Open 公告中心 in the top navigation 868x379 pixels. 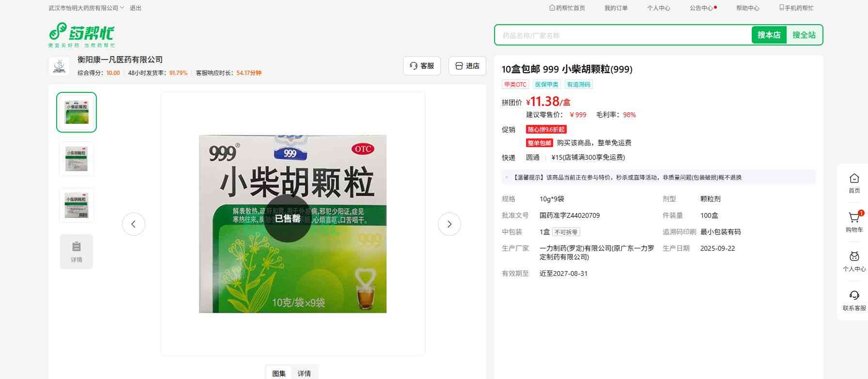pyautogui.click(x=701, y=8)
